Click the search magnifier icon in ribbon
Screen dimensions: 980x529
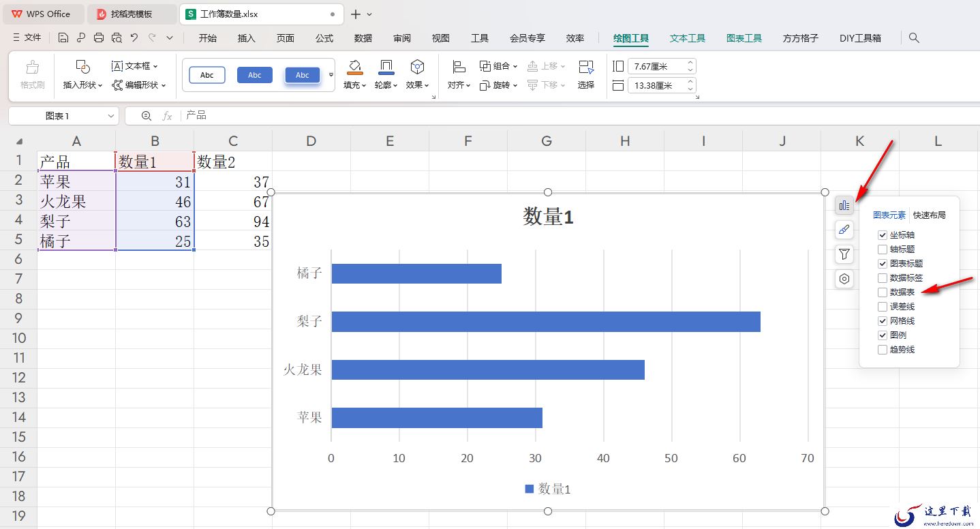915,38
